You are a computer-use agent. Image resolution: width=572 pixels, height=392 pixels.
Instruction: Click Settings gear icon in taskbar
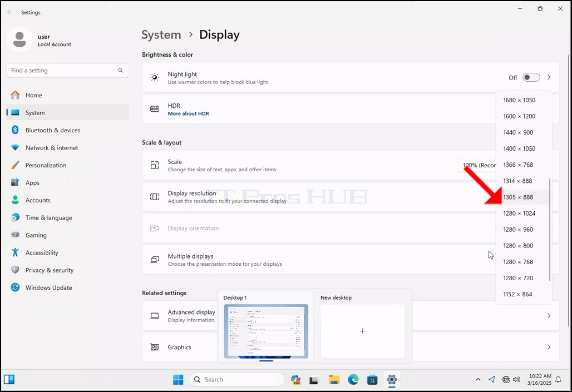(x=392, y=380)
